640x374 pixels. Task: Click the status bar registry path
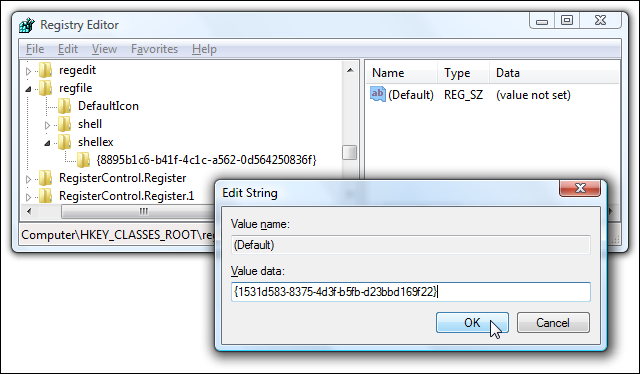tap(118, 235)
